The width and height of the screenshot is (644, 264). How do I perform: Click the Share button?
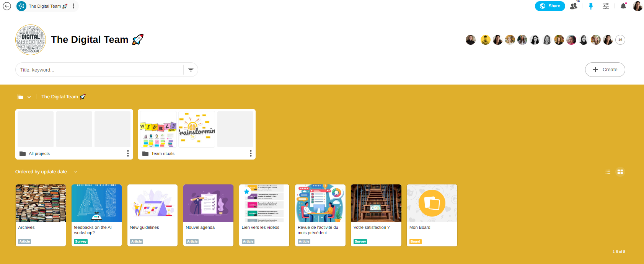click(550, 6)
